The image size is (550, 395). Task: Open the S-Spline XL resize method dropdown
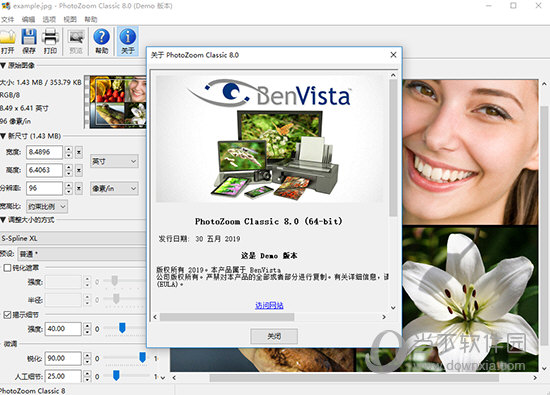[73, 238]
